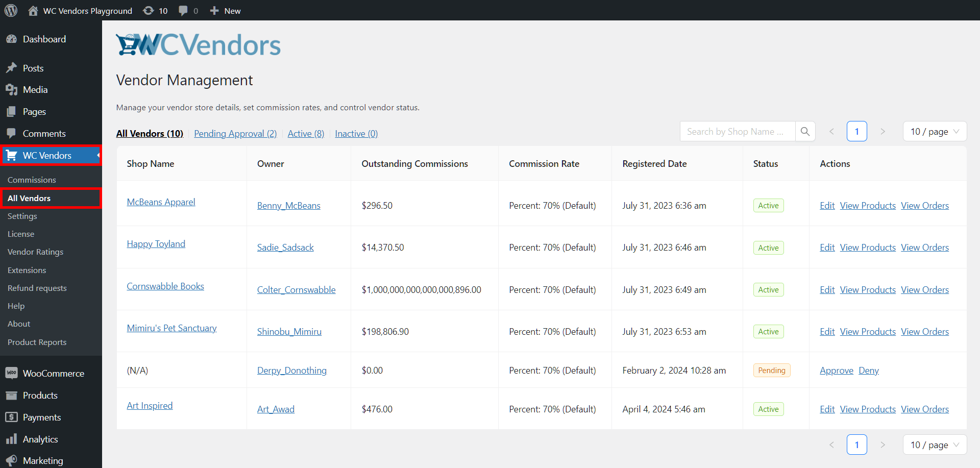Open Dashboard from the sidebar
The image size is (980, 468).
tap(44, 39)
